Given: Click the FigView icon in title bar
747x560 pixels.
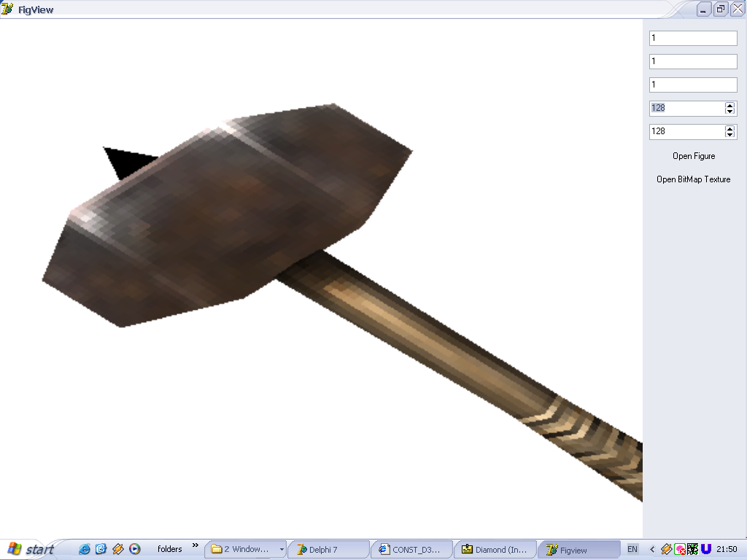Looking at the screenshot, I should (7, 9).
